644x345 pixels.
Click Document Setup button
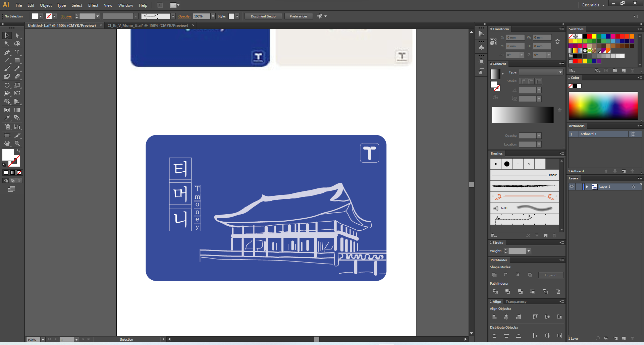tap(263, 16)
